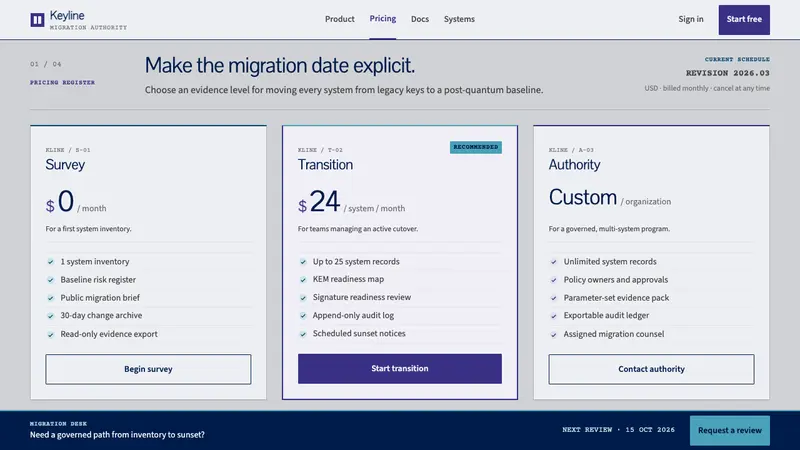Viewport: 800px width, 450px height.
Task: Click checkmark icon beside Policy owners and approvals
Action: click(x=554, y=280)
